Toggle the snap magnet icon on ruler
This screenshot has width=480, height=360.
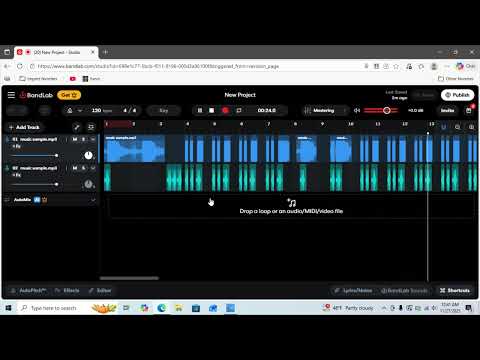[x=444, y=127]
